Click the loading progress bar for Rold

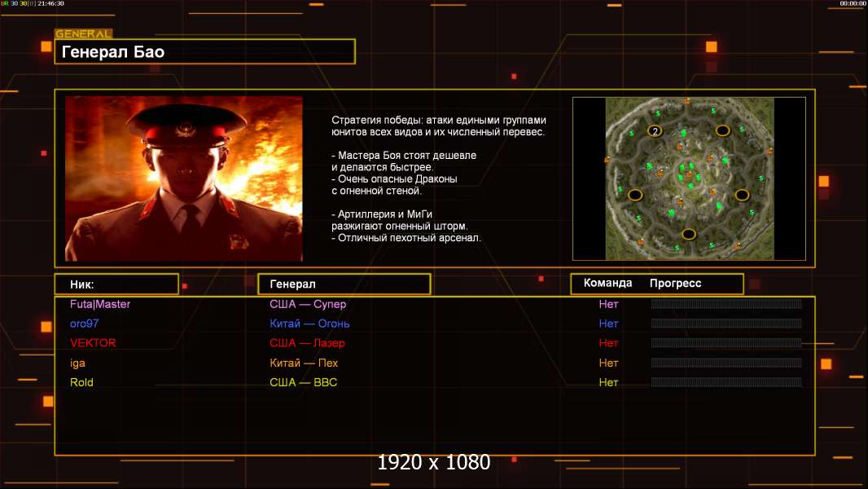(726, 382)
